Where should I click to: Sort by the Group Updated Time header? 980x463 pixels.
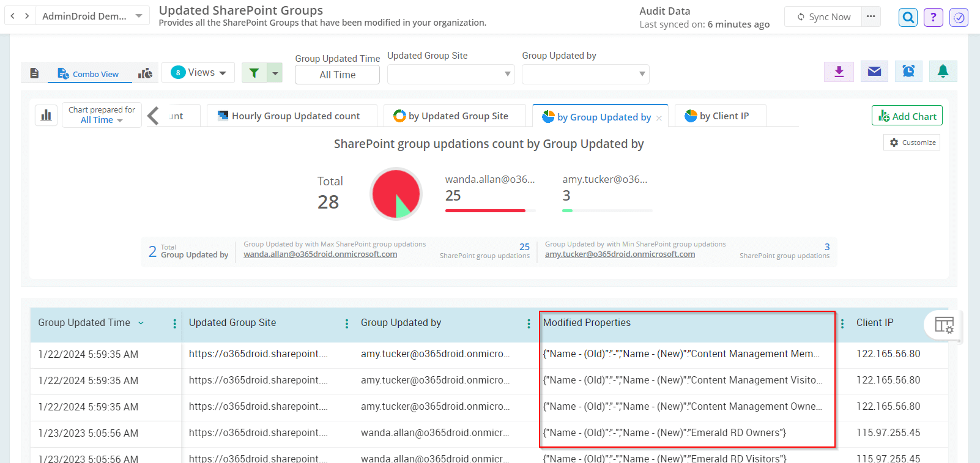pyautogui.click(x=84, y=322)
